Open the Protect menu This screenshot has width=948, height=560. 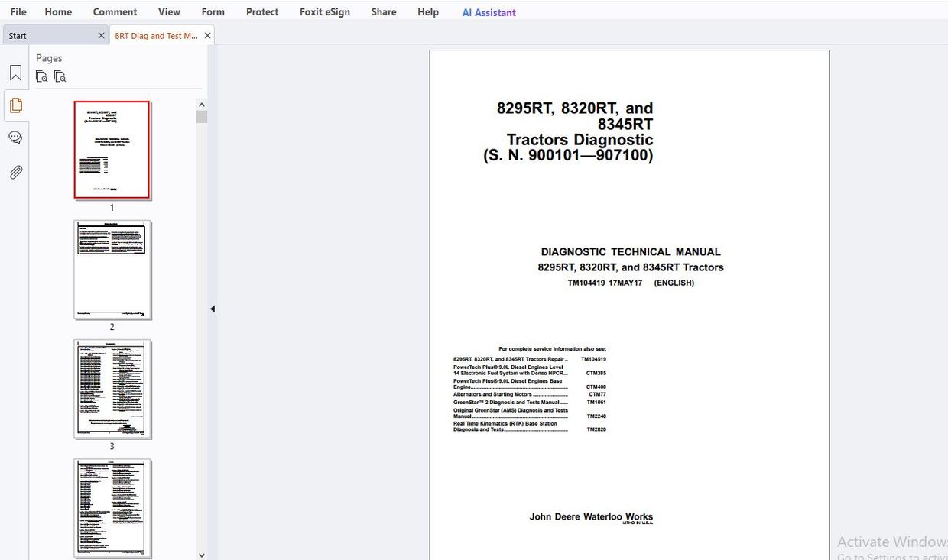pos(262,11)
